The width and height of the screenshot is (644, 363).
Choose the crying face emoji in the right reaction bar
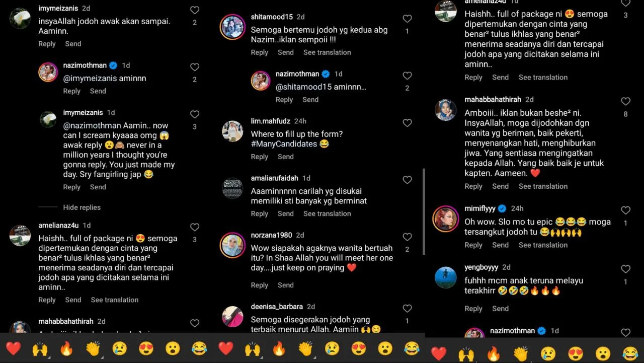pos(547,353)
